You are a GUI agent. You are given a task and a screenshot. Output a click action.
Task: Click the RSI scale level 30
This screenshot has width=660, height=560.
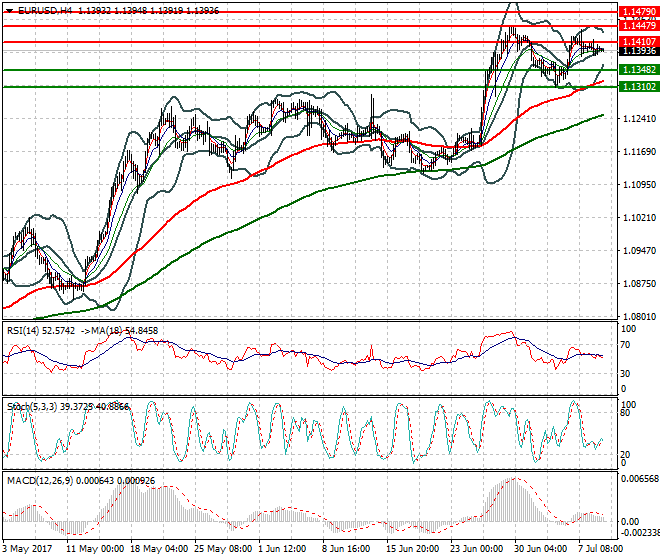[625, 373]
